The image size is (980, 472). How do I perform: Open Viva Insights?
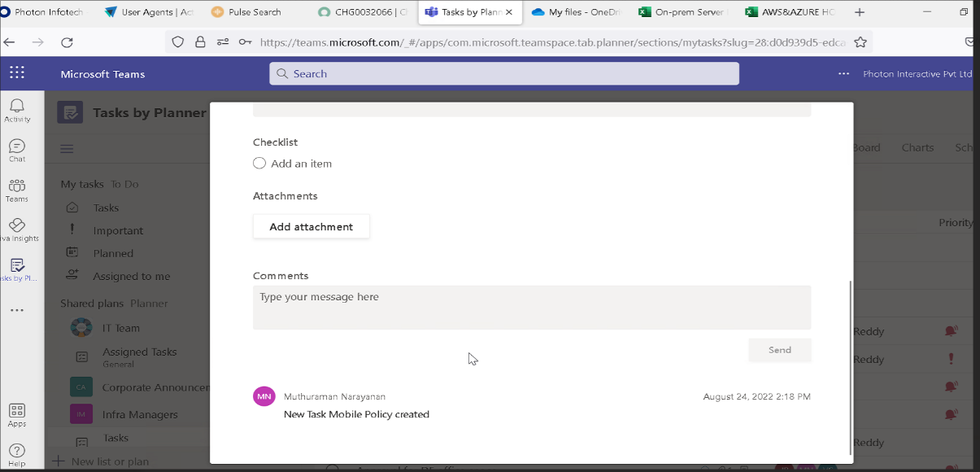pos(16,229)
